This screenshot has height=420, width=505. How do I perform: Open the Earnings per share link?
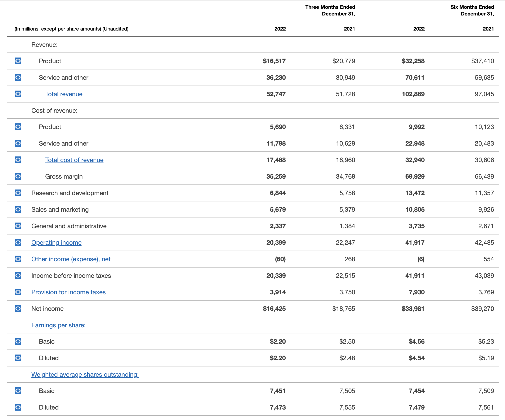[58, 325]
